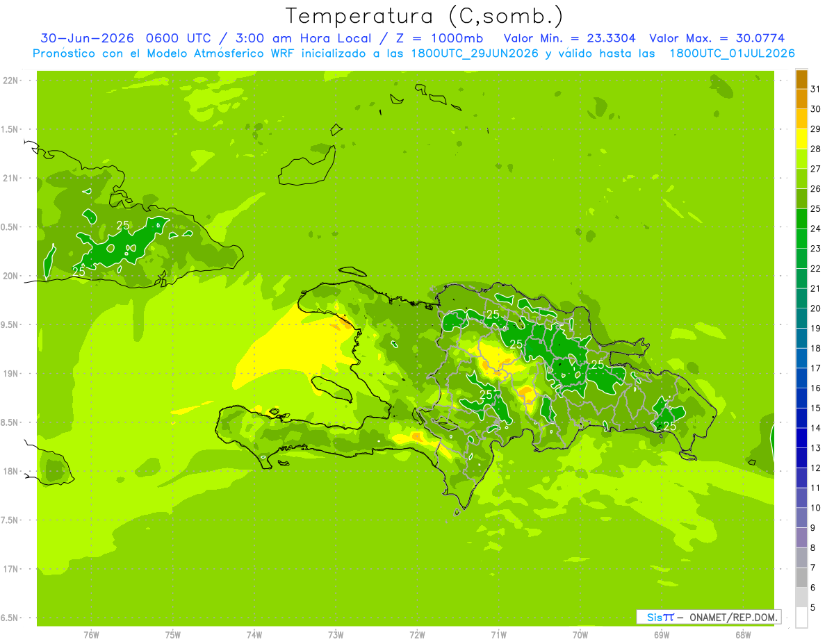Viewport: 834px width, 644px height.
Task: Pick the teal swatch between 19 and 20
Action: [x=801, y=319]
